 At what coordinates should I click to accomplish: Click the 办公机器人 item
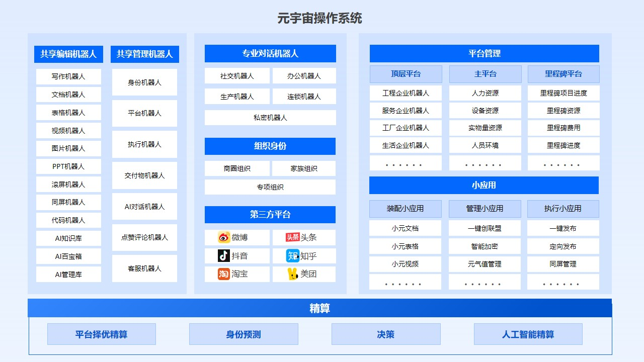click(304, 76)
